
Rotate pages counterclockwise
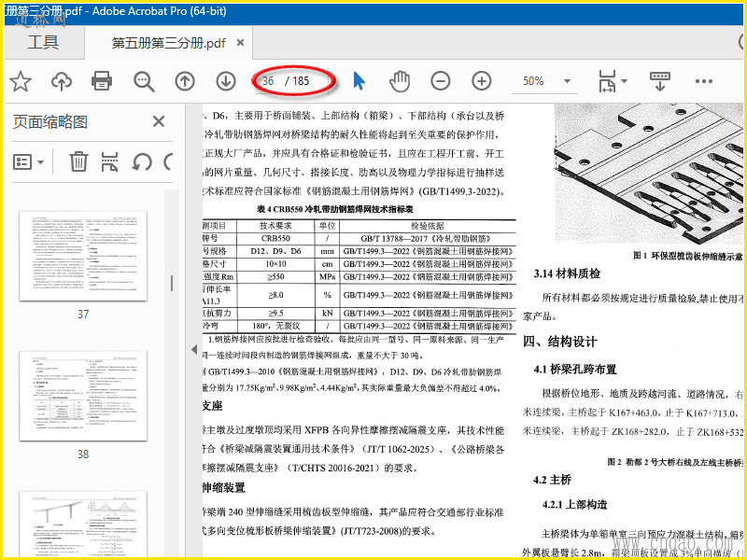[142, 162]
